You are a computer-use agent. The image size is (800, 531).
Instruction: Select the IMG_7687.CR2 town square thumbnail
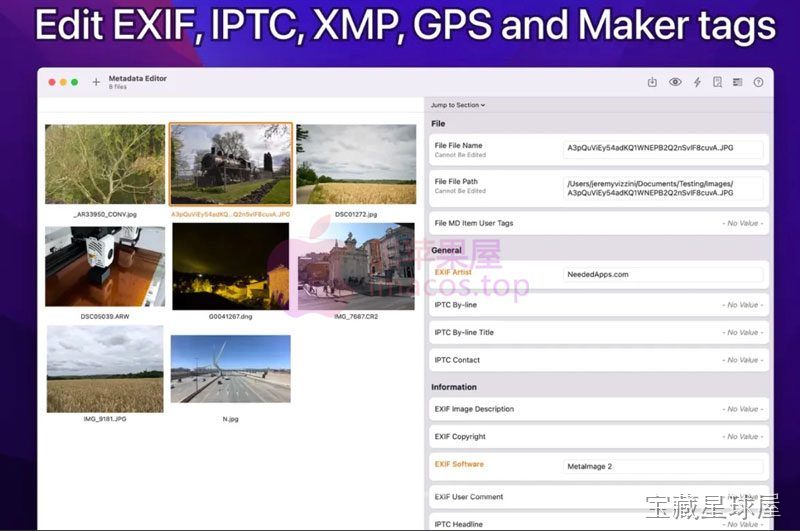click(356, 266)
